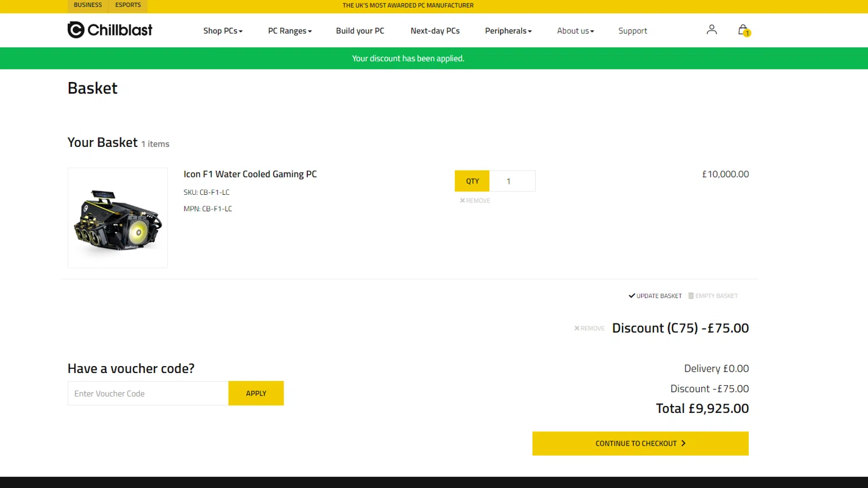Click the QTY label
Screen dimensions: 868x488
tap(472, 181)
